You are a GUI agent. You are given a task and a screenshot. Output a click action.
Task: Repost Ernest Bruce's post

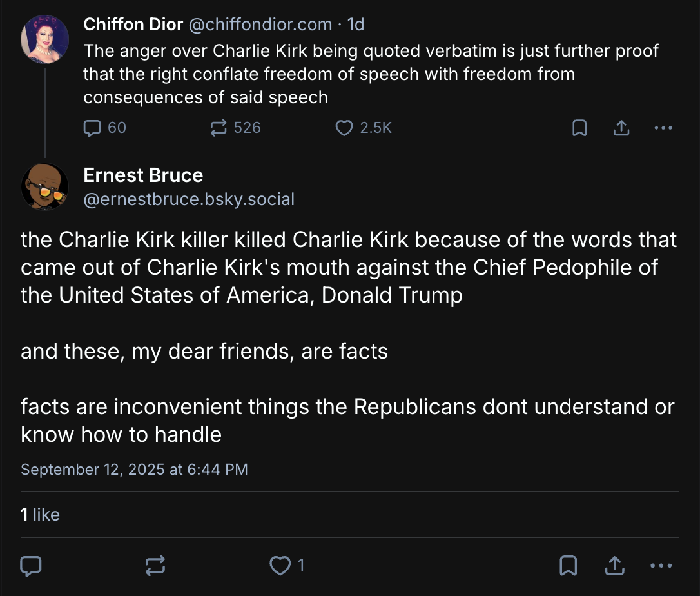coord(155,566)
